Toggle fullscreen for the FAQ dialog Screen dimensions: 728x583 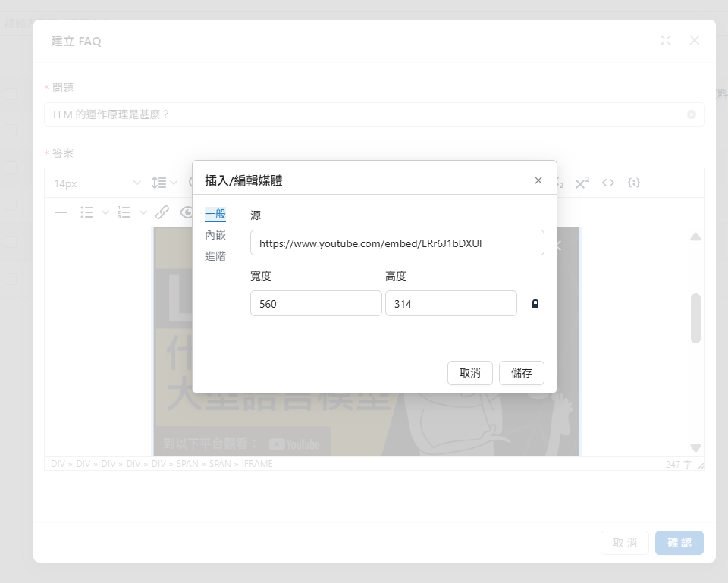(x=666, y=41)
